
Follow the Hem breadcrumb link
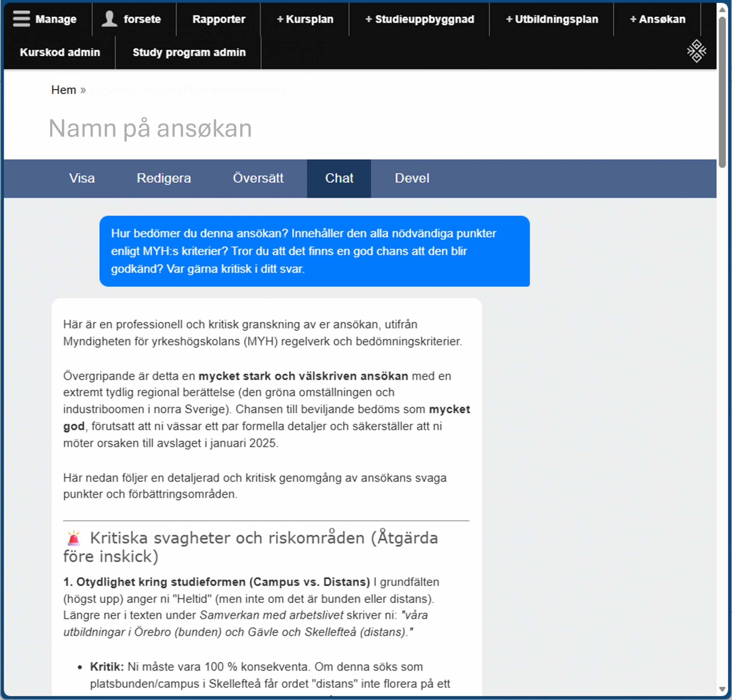pos(63,90)
